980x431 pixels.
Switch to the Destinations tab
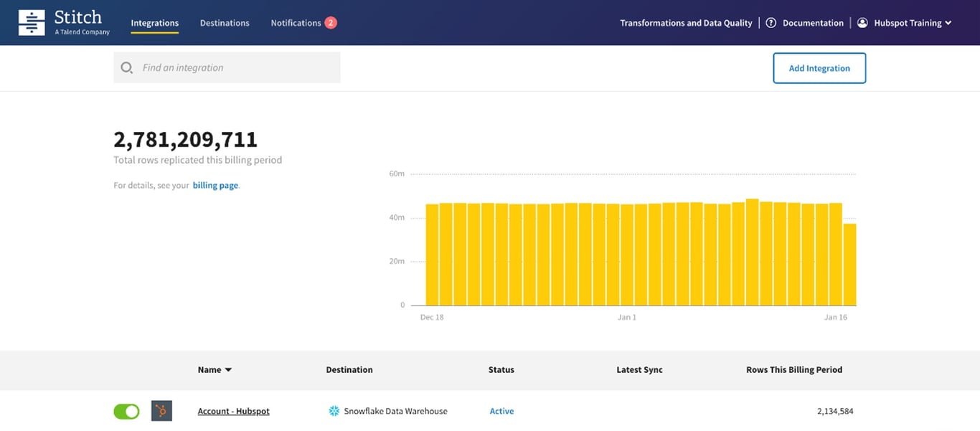pyautogui.click(x=225, y=23)
